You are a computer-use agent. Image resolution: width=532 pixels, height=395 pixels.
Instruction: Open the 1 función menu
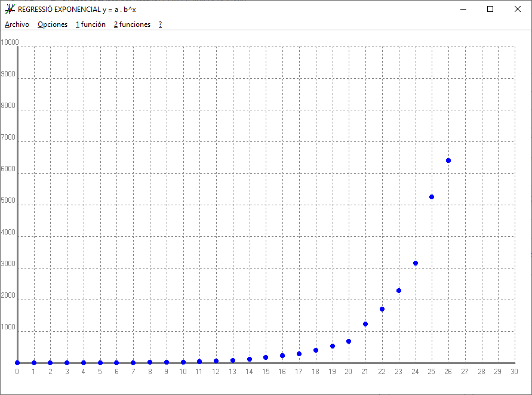coord(91,24)
